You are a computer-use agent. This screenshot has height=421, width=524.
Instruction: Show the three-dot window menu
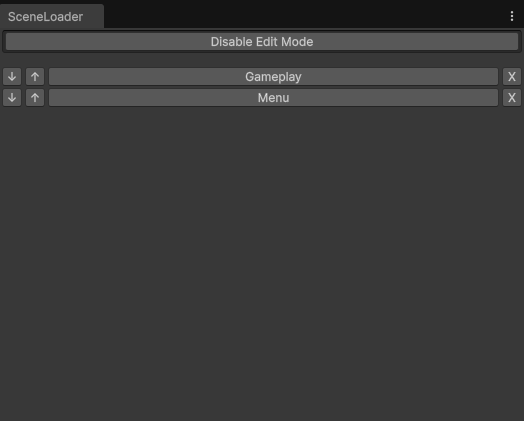pyautogui.click(x=512, y=16)
